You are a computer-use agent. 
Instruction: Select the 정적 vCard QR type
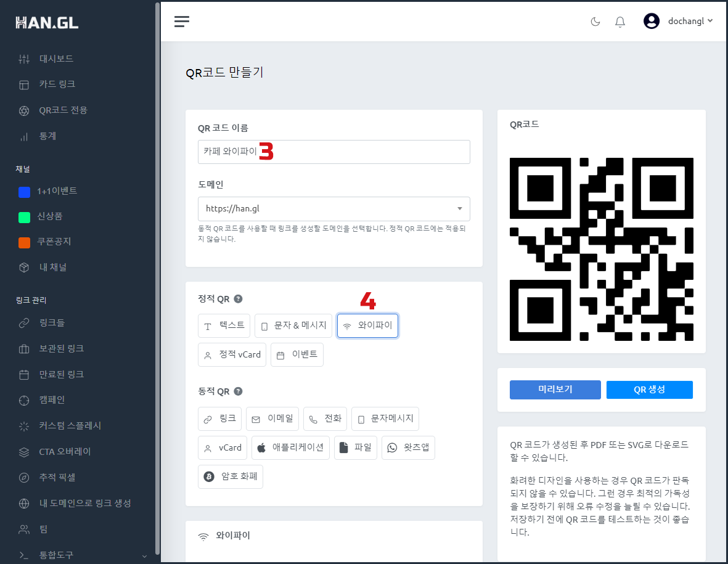click(232, 354)
